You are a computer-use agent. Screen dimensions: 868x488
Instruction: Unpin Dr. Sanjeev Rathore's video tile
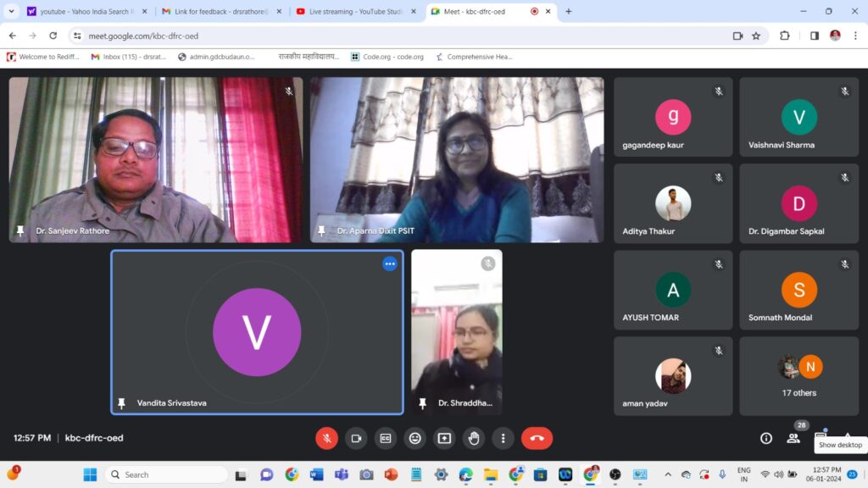[20, 230]
